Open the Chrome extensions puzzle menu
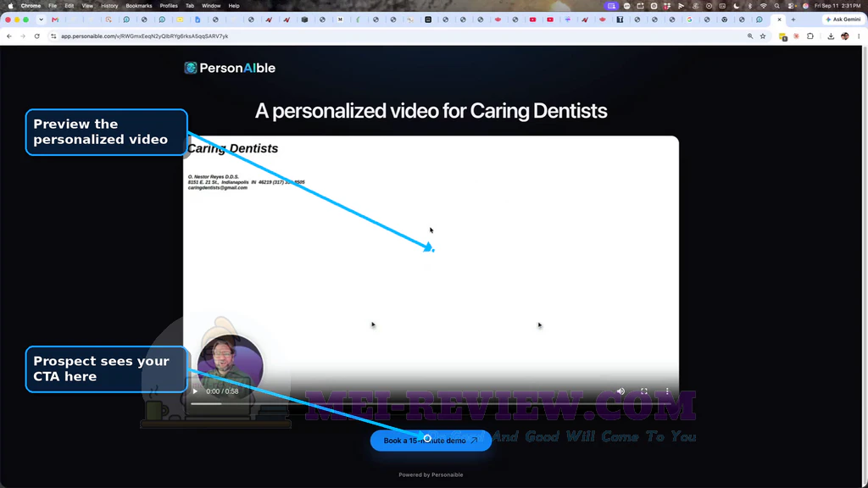 click(810, 36)
